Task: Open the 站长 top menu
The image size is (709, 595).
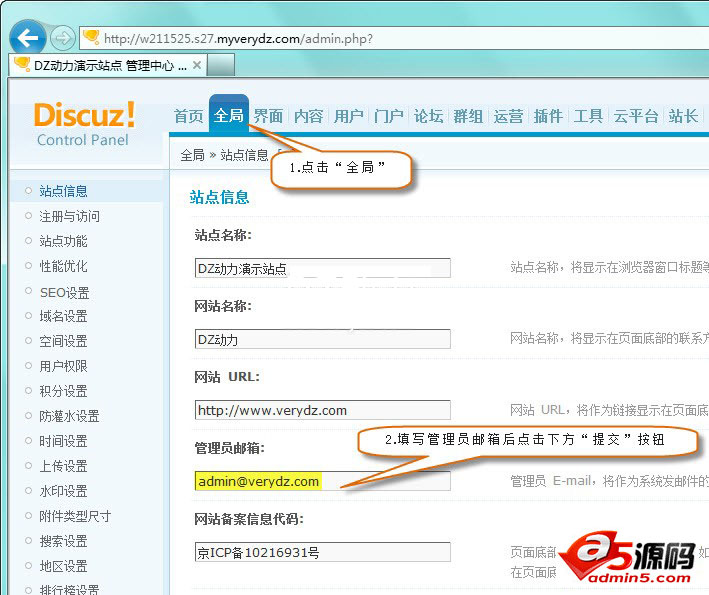Action: click(x=683, y=116)
